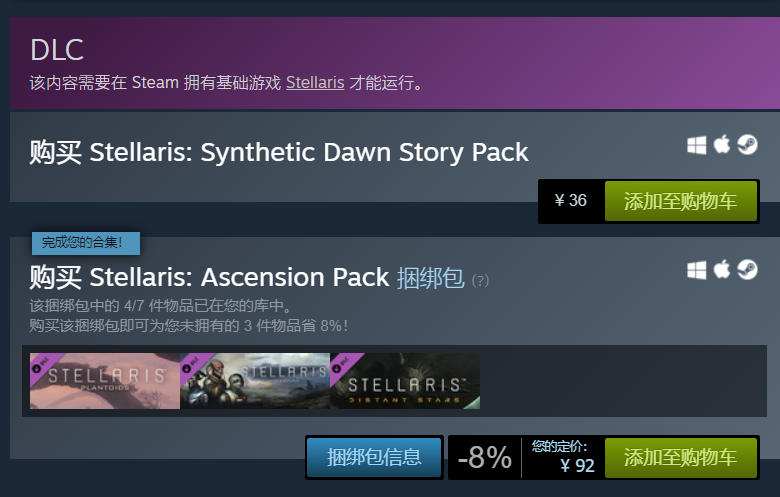Click Apple macOS icon for Ascension Pack
Image resolution: width=780 pixels, height=497 pixels.
point(722,269)
